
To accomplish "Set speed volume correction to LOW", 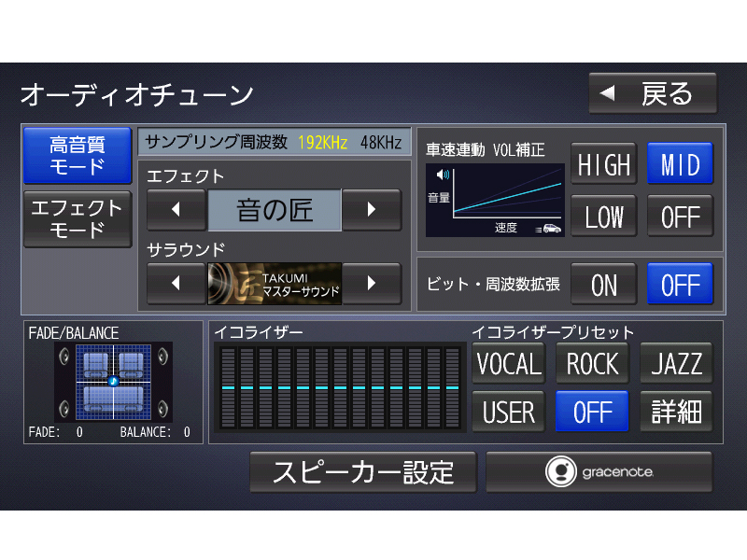I will pos(604,217).
